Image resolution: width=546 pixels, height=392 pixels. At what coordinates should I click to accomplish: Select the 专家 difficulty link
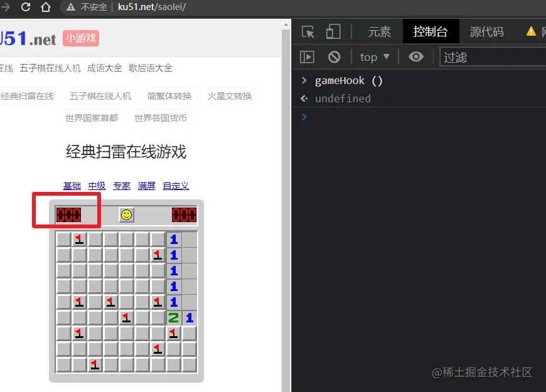tap(122, 186)
